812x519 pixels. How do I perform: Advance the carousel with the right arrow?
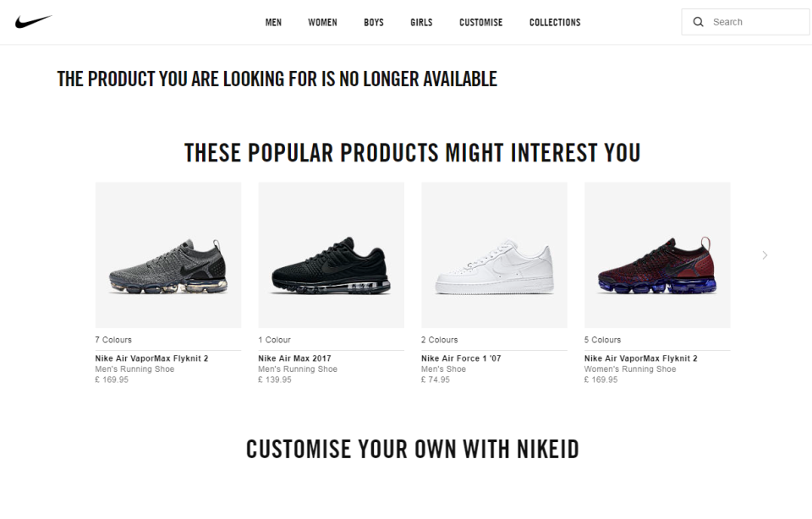click(764, 254)
